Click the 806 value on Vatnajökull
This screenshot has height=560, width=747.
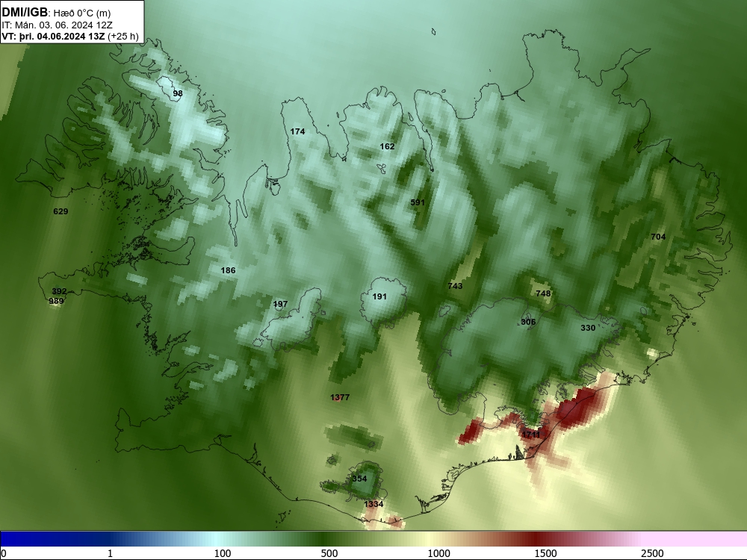tap(528, 322)
